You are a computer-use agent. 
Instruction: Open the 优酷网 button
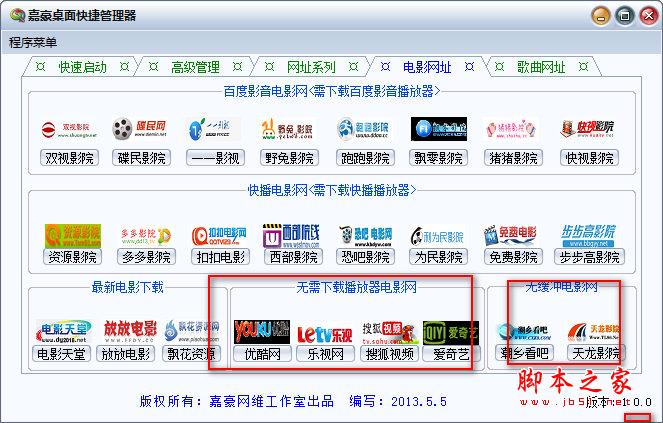263,354
